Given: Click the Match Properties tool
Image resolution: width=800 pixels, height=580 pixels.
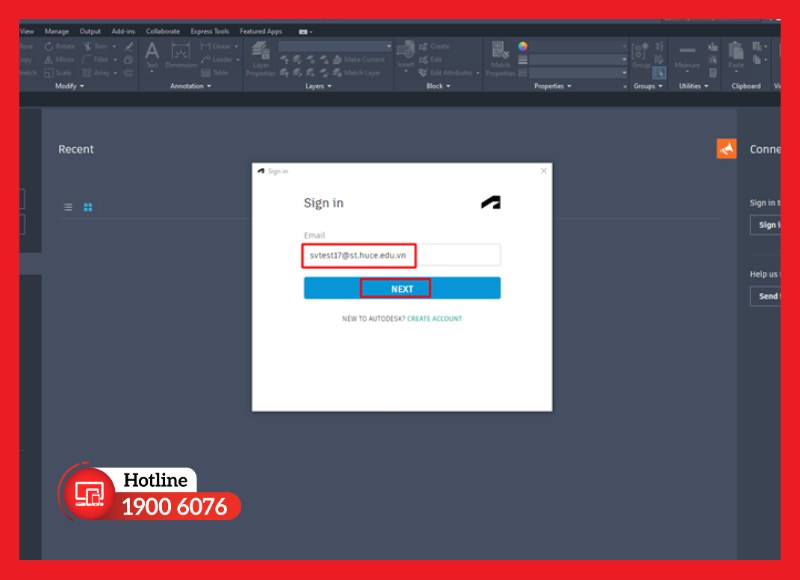Looking at the screenshot, I should pyautogui.click(x=500, y=59).
